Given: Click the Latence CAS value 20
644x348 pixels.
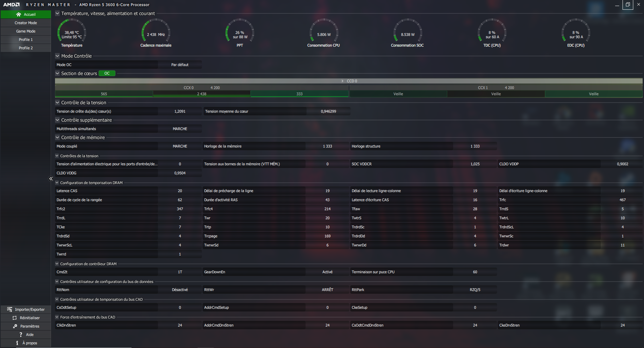Looking at the screenshot, I should [180, 191].
